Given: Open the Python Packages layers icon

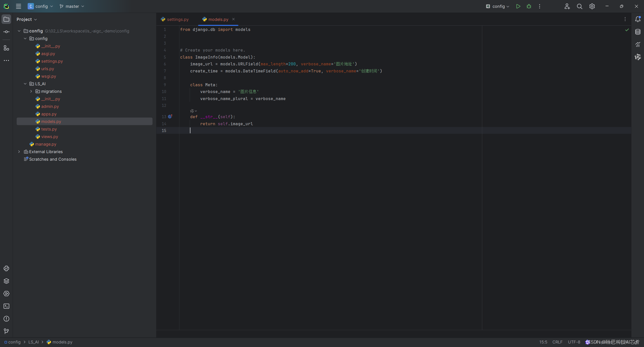Looking at the screenshot, I should [x=6, y=281].
